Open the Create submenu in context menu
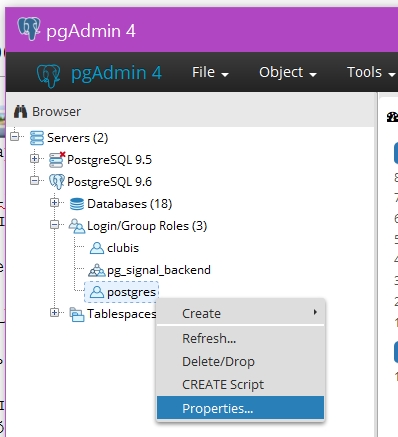 click(240, 313)
